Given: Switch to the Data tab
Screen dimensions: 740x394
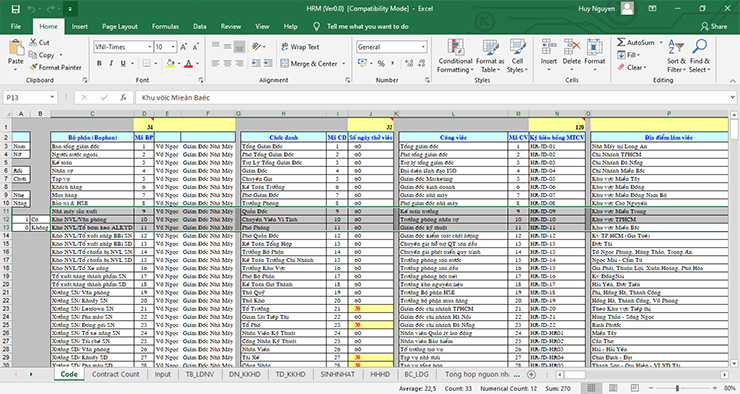Looking at the screenshot, I should [x=200, y=26].
